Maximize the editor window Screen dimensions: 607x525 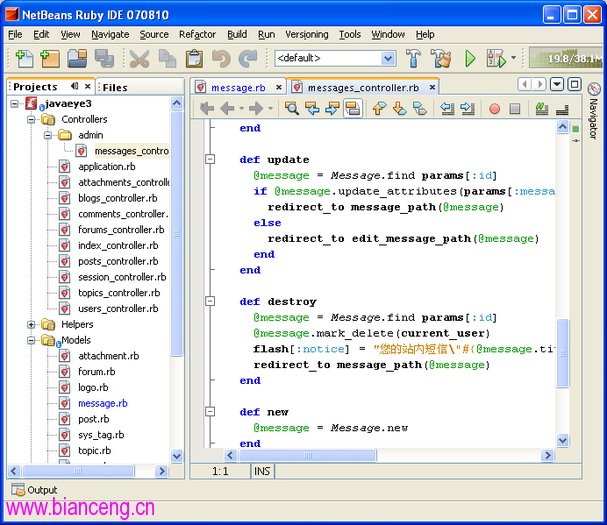coord(574,84)
